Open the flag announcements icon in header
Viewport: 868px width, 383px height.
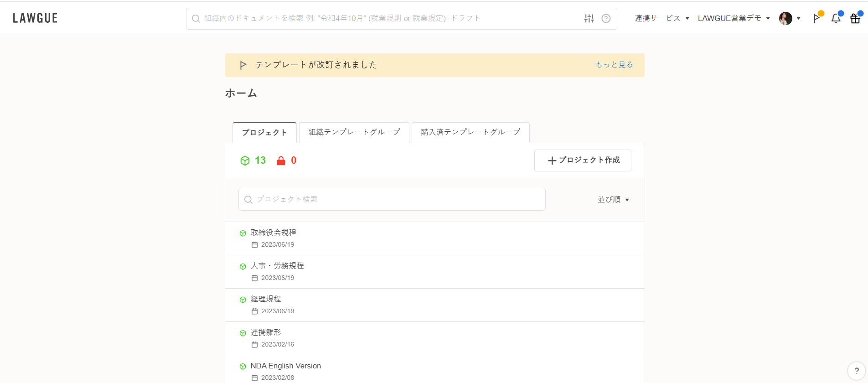coord(816,19)
